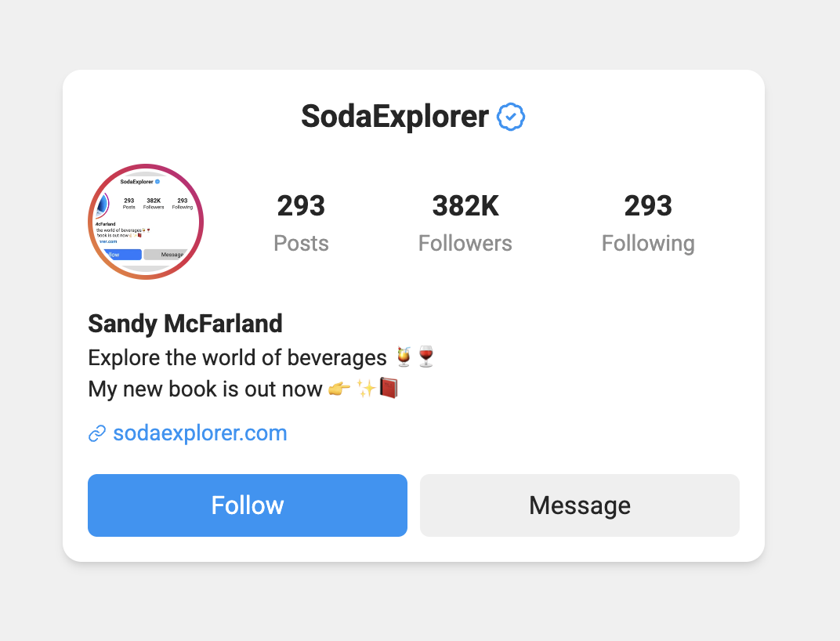Click the SodaExplorer username heading

(x=393, y=116)
